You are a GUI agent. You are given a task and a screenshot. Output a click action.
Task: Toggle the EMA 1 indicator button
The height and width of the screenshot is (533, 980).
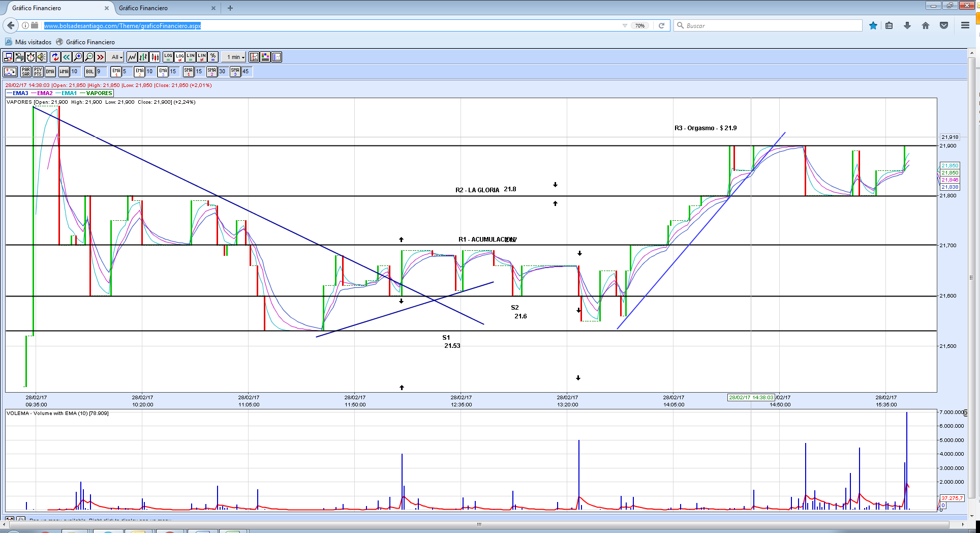pyautogui.click(x=116, y=72)
